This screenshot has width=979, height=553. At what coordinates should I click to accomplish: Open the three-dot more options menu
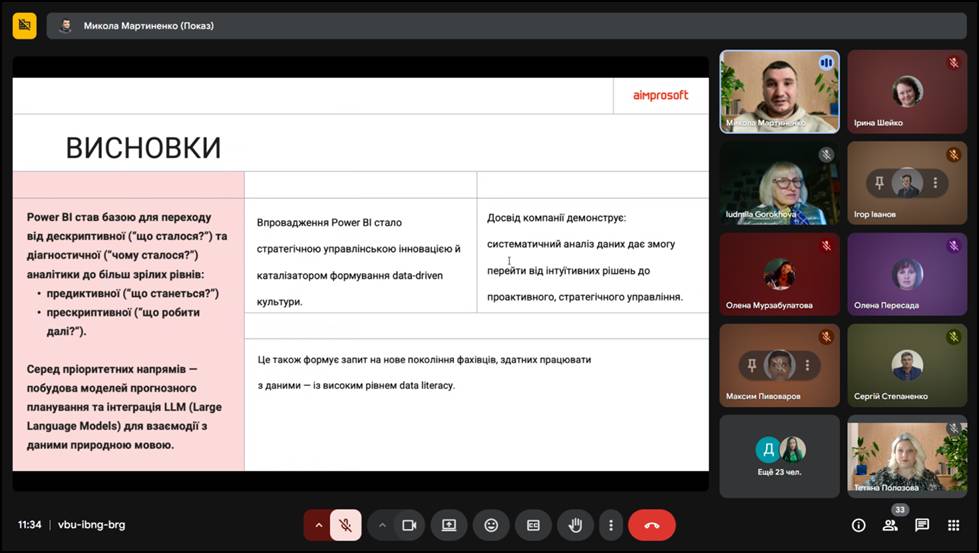610,525
